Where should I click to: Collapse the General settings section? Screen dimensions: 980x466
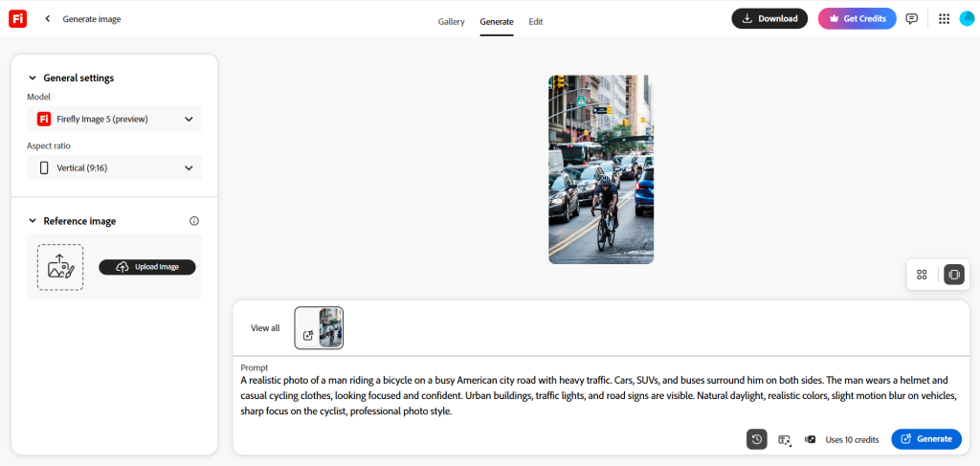tap(33, 78)
